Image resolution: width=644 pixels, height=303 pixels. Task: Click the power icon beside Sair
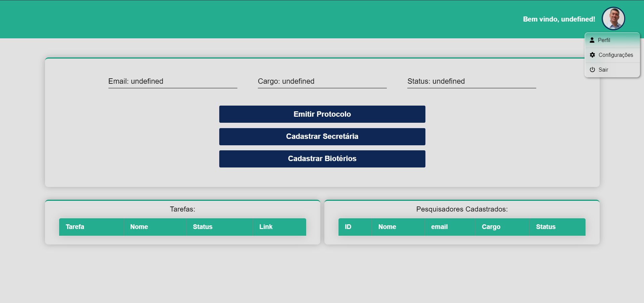tap(592, 70)
